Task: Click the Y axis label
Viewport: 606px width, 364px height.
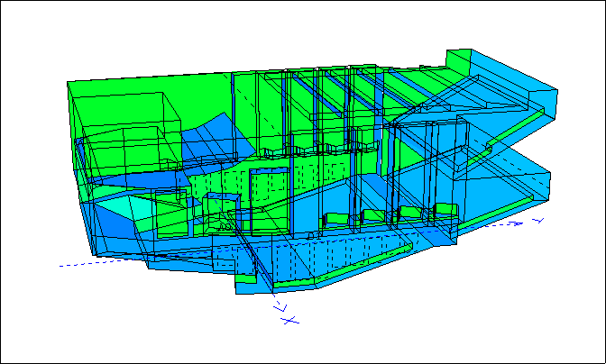Action: pyautogui.click(x=537, y=220)
